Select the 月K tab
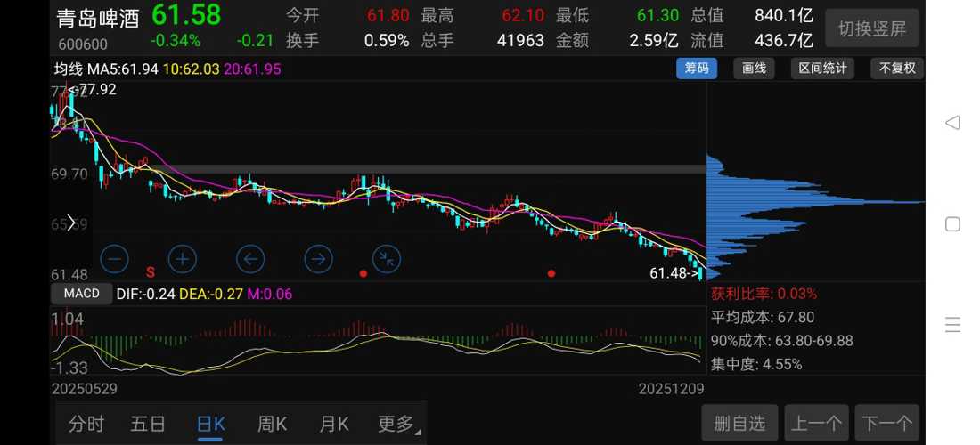 pos(334,425)
